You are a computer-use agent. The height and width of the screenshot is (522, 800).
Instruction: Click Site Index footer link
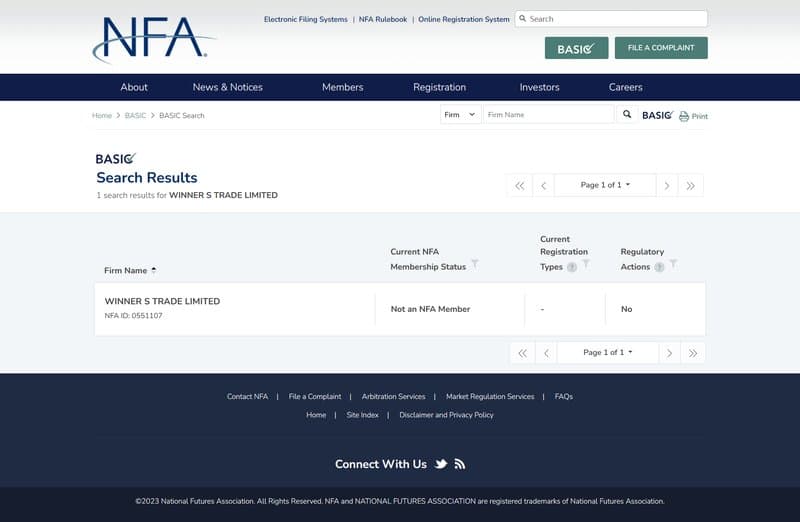363,415
